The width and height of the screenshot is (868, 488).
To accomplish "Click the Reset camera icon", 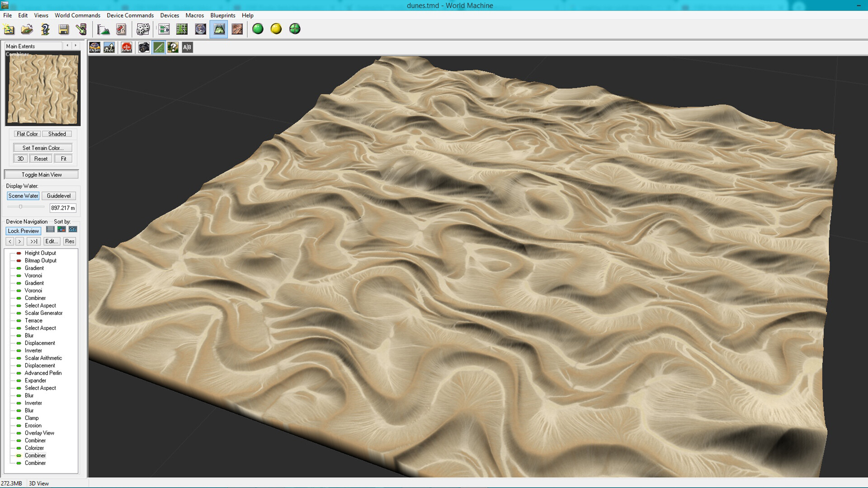I will [x=127, y=47].
